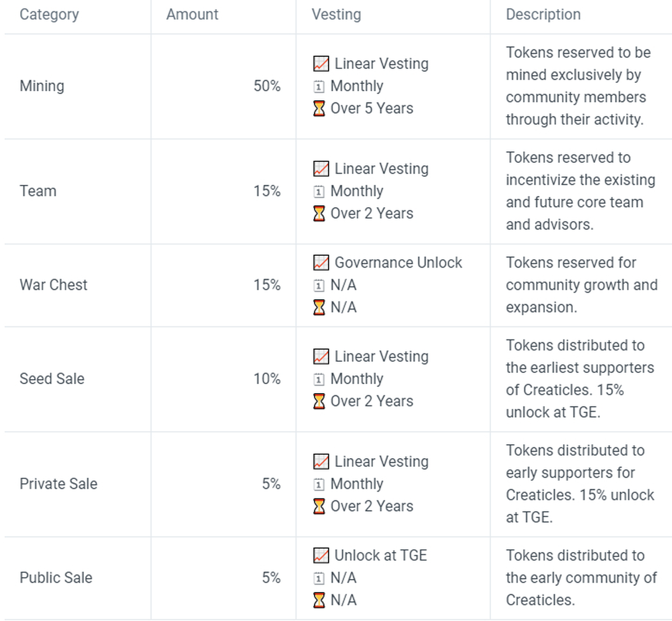The image size is (672, 621).
Task: Click the calendar icon in the Seed Sale row
Action: pyautogui.click(x=319, y=379)
